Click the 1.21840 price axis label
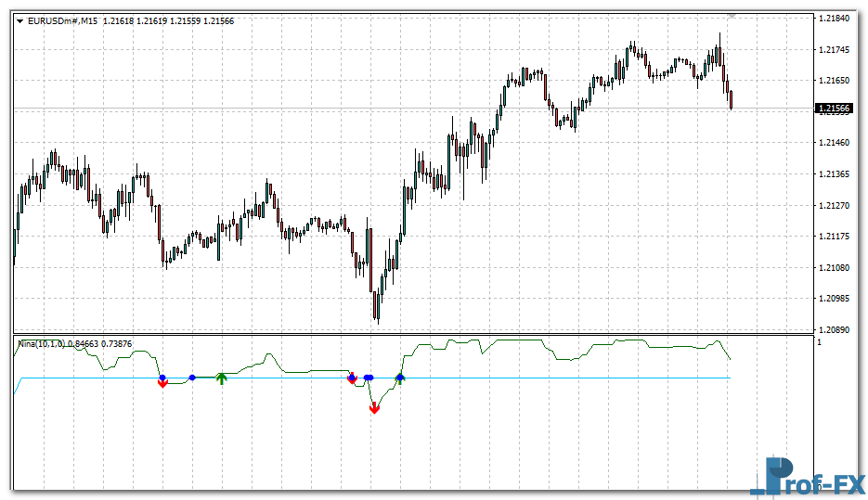 [x=833, y=19]
